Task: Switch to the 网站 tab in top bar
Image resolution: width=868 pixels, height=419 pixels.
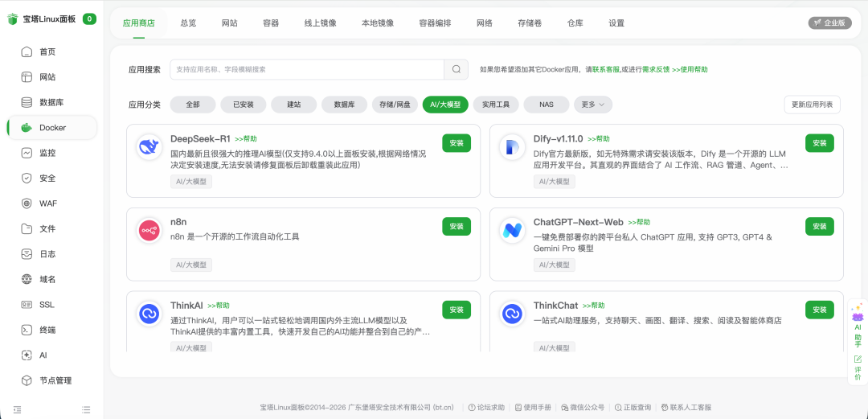Action: coord(230,23)
